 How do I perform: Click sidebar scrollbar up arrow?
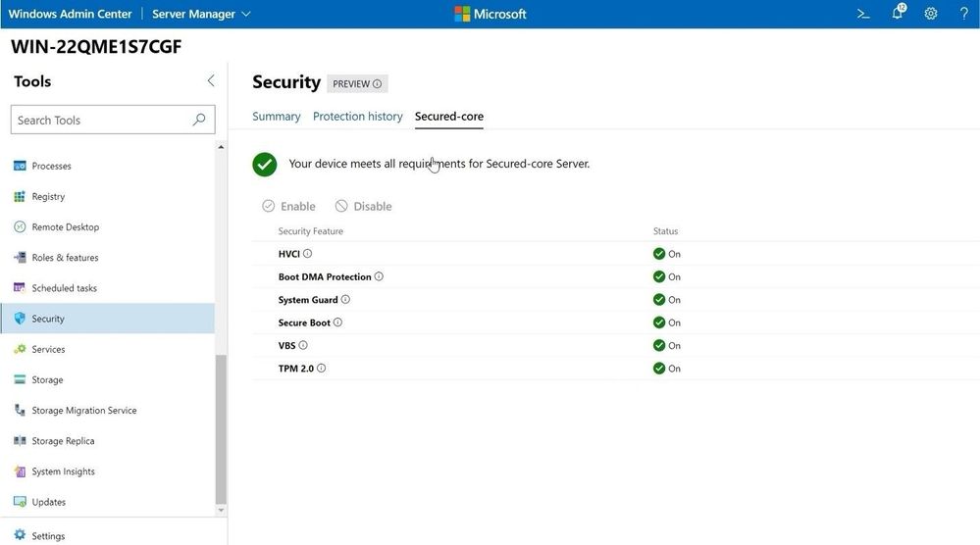point(221,147)
